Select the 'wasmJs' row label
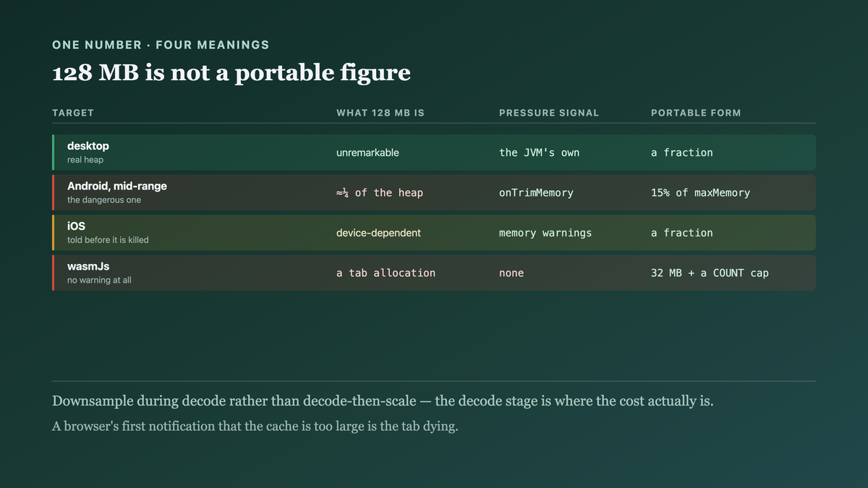Image resolution: width=868 pixels, height=488 pixels. tap(88, 266)
